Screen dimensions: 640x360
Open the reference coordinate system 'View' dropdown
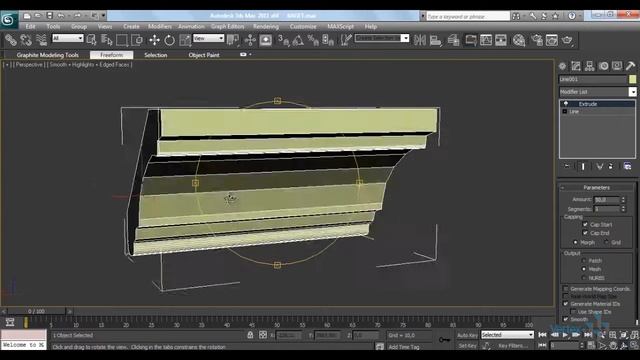(209, 38)
